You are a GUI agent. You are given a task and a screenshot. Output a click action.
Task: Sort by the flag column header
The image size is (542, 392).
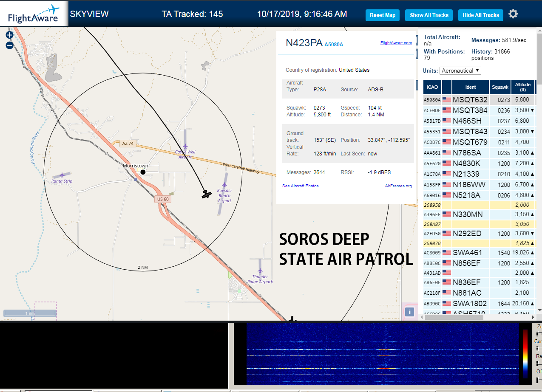(446, 87)
